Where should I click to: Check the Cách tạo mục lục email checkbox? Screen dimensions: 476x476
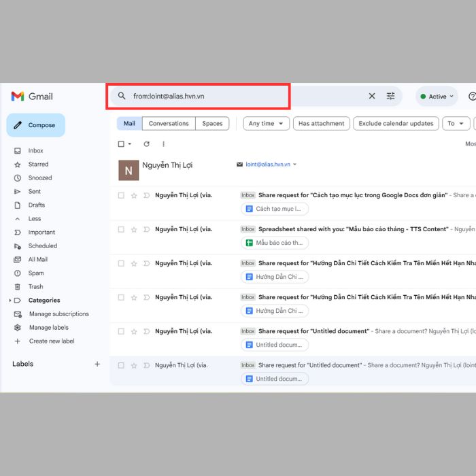coord(121,195)
